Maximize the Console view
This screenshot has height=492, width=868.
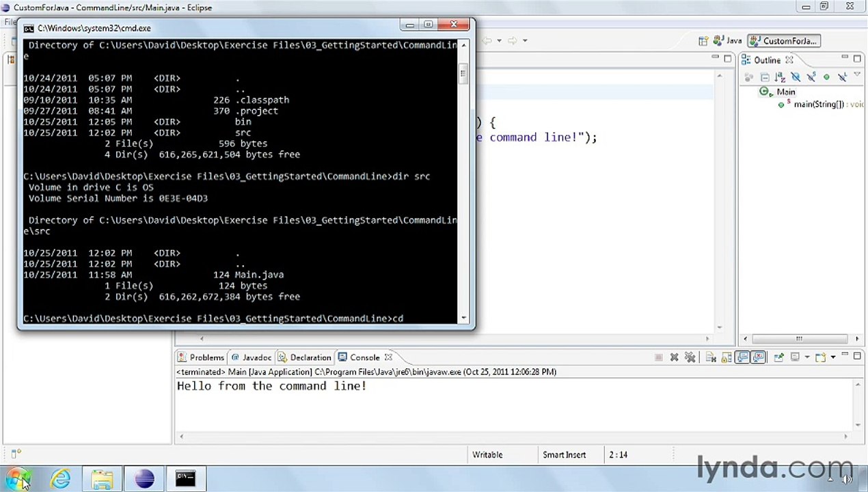tap(857, 356)
